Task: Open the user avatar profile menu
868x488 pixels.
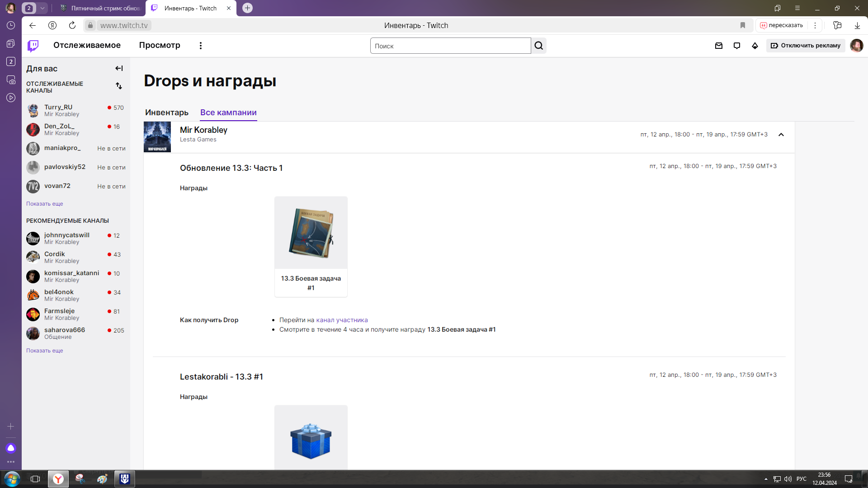Action: pos(857,46)
